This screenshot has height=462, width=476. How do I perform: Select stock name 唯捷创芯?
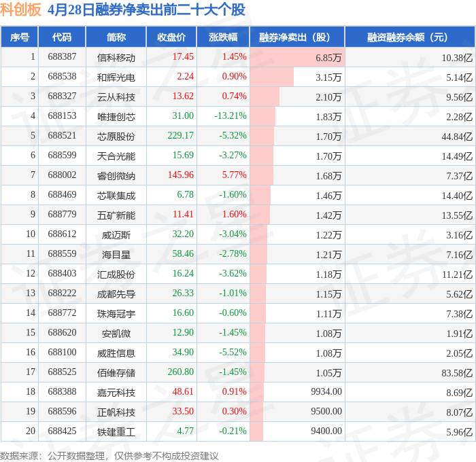[116, 117]
